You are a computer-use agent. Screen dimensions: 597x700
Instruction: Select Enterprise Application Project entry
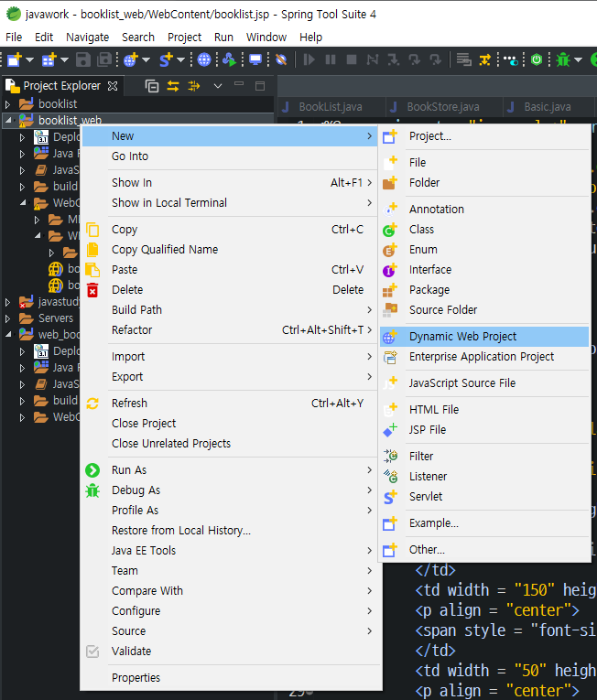click(484, 357)
